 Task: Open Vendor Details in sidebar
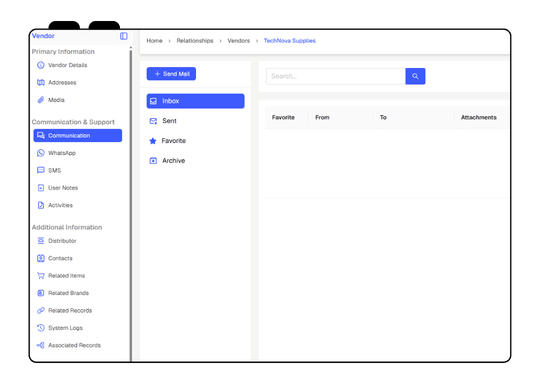click(x=77, y=65)
